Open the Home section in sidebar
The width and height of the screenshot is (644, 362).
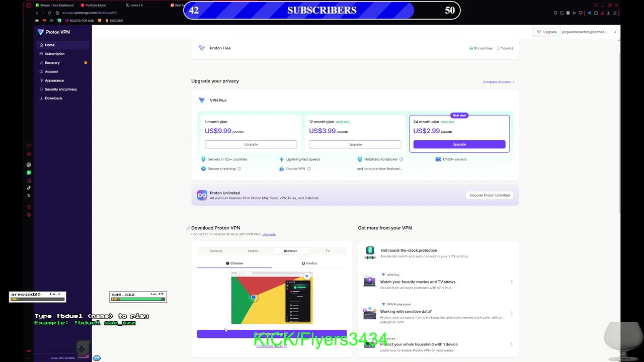[62, 45]
